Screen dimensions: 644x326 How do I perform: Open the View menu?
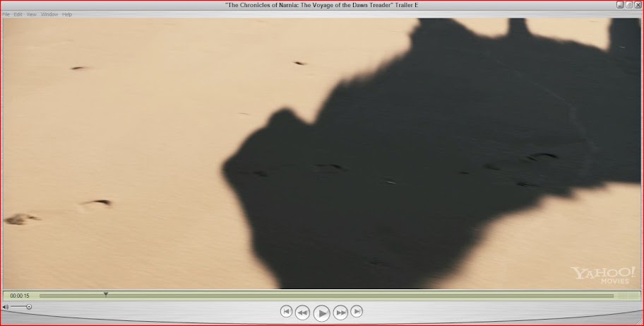(x=32, y=14)
